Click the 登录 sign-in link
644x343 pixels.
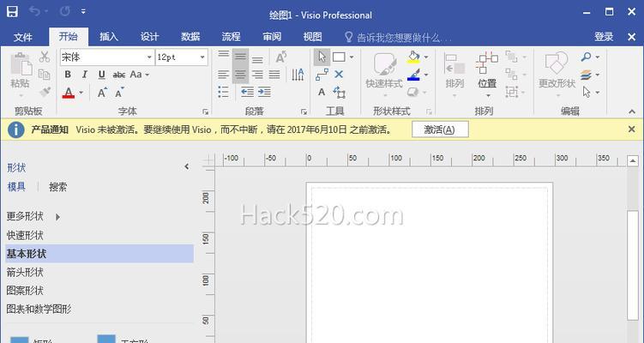[x=604, y=37]
